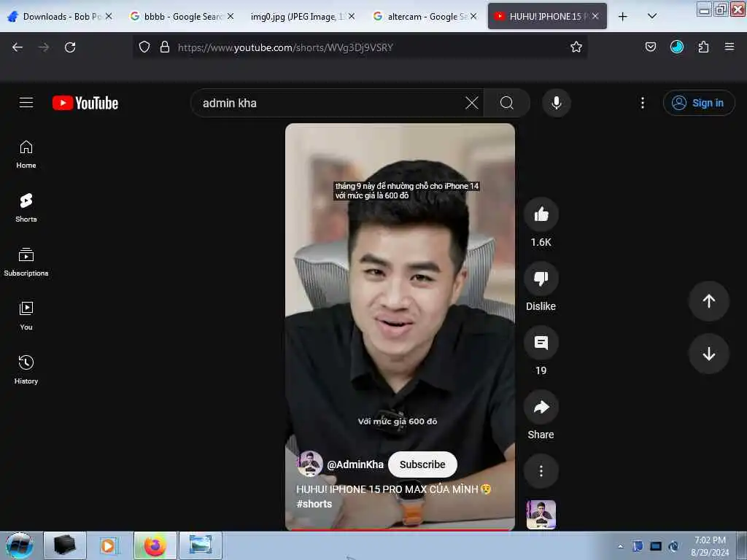Start voice search with the microphone
The image size is (747, 560).
pyautogui.click(x=556, y=103)
